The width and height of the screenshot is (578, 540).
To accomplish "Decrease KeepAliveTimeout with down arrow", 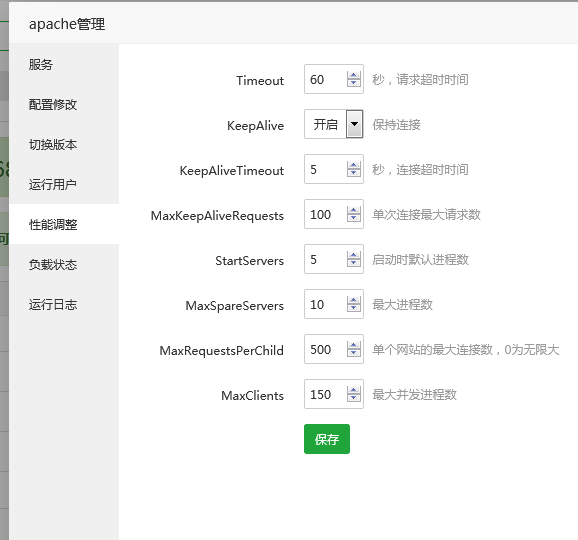I will click(x=354, y=173).
